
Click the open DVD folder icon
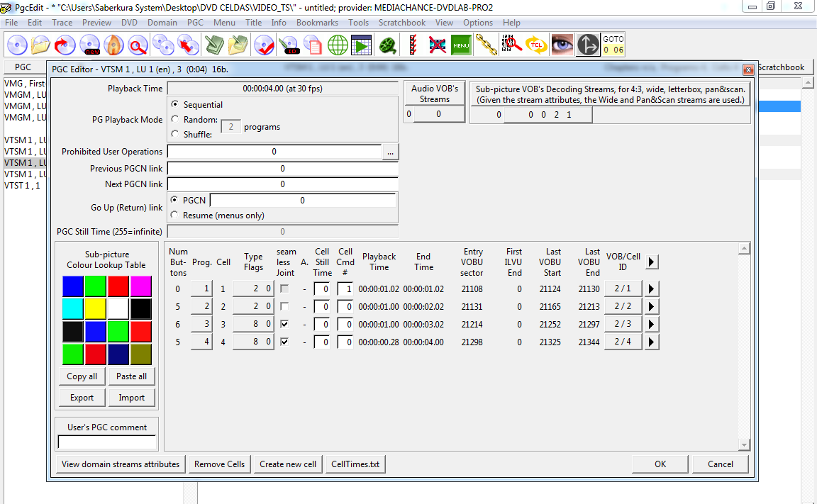(41, 45)
